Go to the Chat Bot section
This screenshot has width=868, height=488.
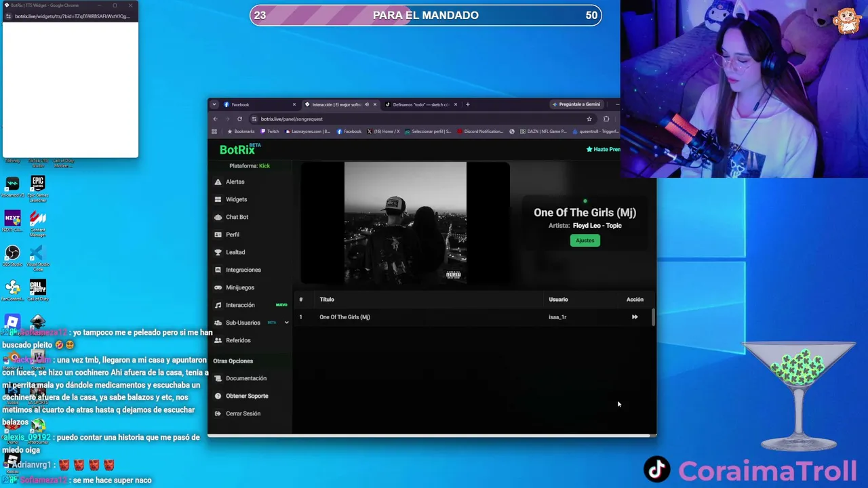click(x=237, y=217)
